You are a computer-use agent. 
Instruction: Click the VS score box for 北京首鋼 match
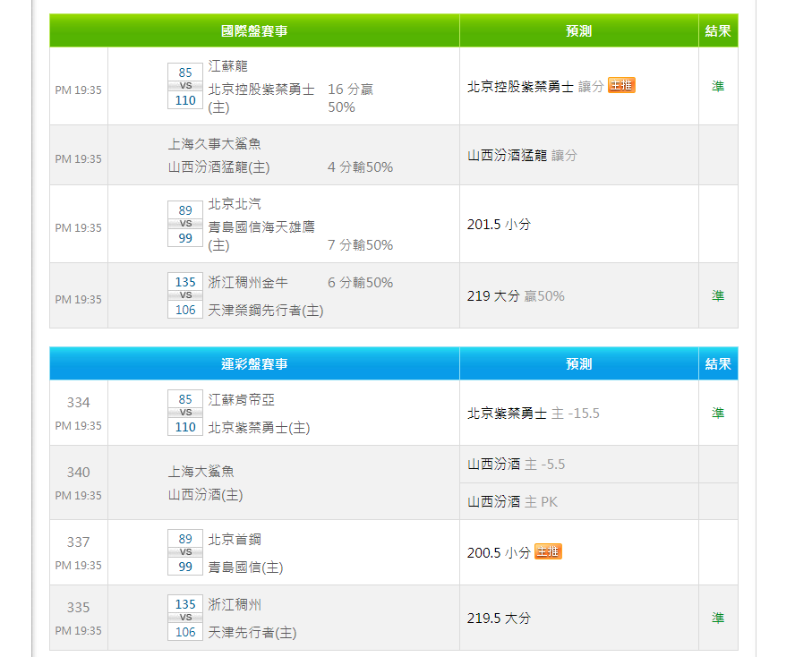(x=185, y=552)
